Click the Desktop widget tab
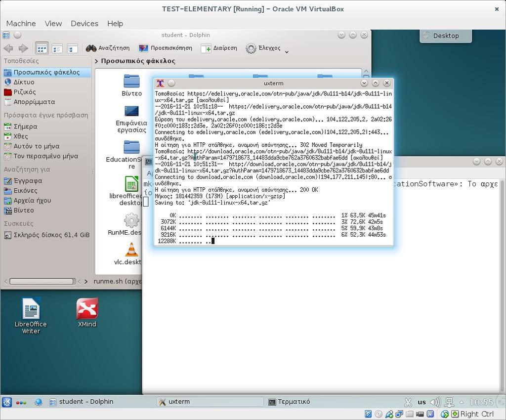Screen dimensions: 506x420 (x=446, y=36)
